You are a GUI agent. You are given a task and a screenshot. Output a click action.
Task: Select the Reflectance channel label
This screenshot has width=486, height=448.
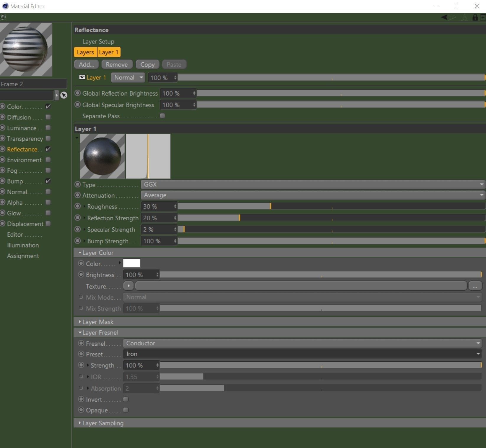point(22,149)
